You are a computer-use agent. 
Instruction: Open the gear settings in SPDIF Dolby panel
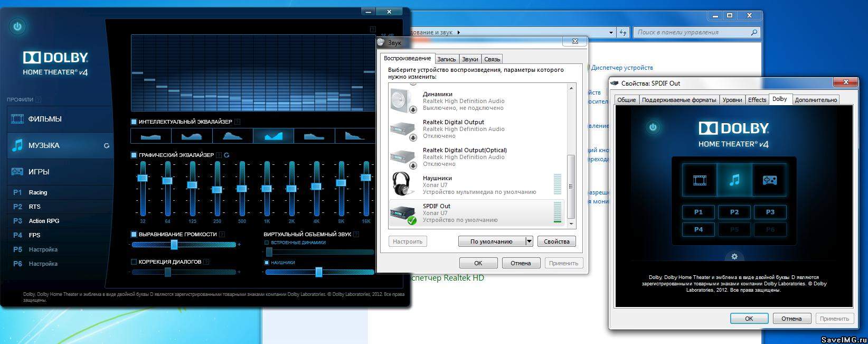[734, 257]
